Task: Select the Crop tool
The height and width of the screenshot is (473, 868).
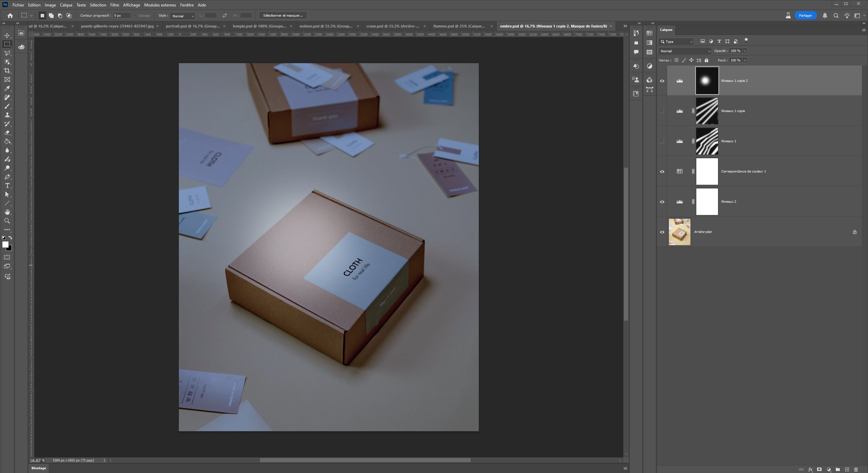Action: [x=7, y=71]
